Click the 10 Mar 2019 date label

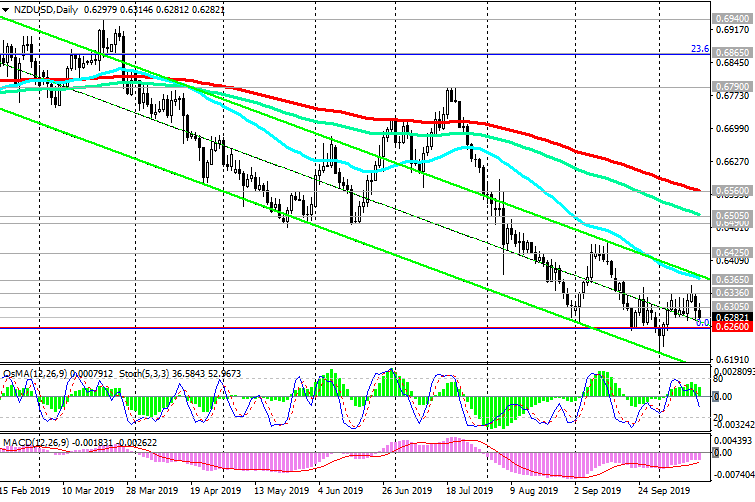(88, 490)
